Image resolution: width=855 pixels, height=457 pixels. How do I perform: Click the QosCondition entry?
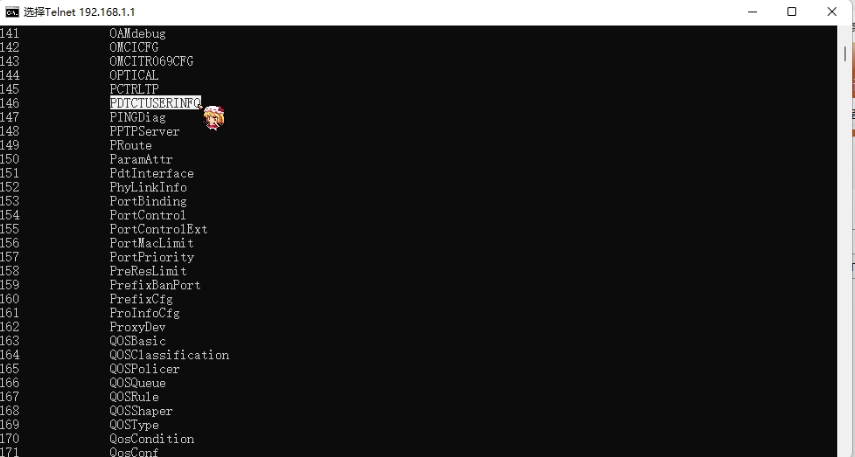(x=152, y=438)
